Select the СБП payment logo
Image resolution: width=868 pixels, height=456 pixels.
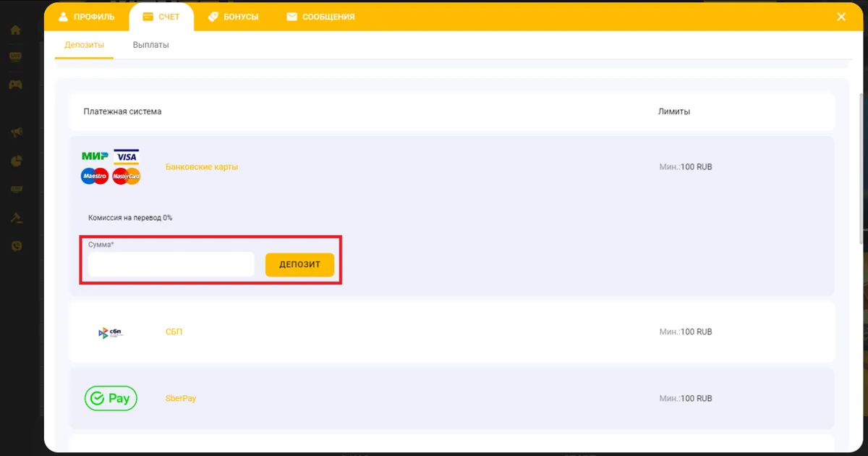coord(111,332)
